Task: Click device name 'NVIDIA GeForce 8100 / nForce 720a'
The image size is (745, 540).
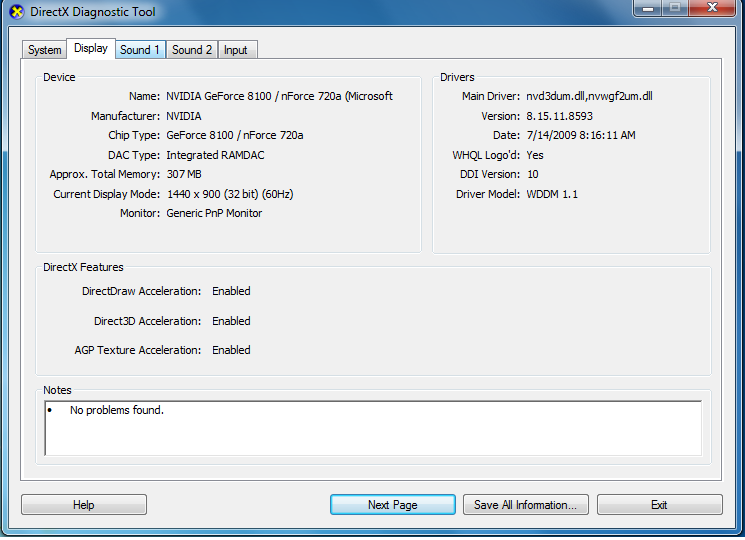Action: [279, 96]
